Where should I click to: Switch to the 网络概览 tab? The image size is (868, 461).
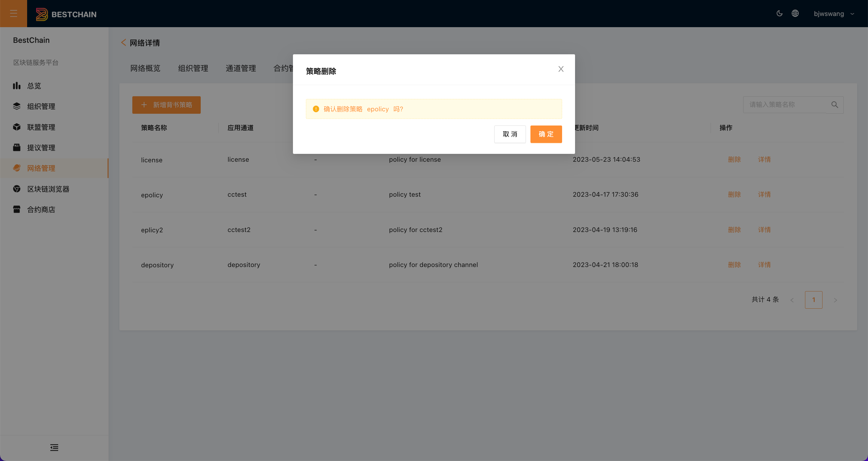145,68
